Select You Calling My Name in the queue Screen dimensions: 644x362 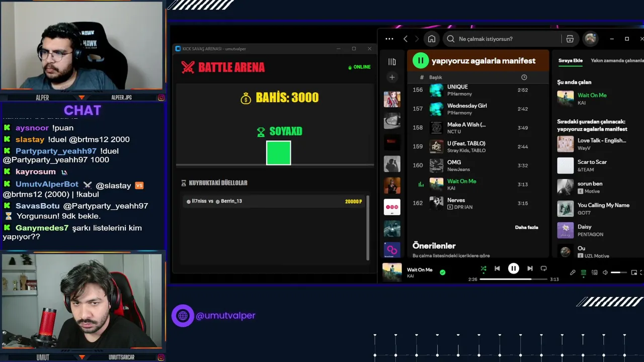[x=599, y=209]
